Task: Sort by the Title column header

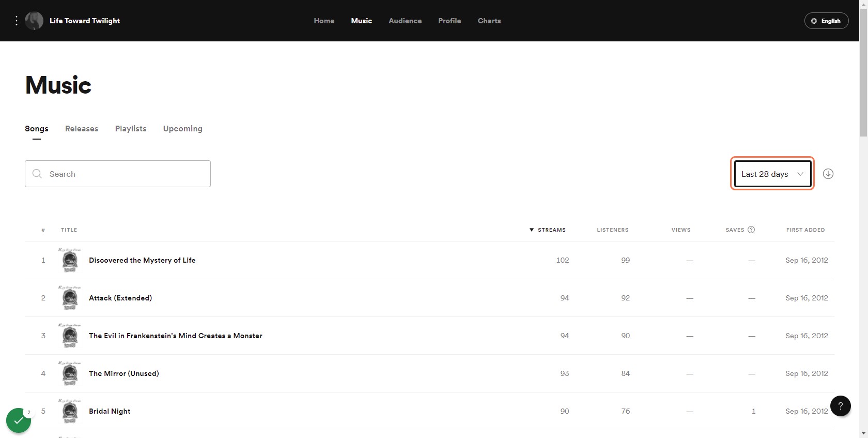Action: (x=69, y=230)
